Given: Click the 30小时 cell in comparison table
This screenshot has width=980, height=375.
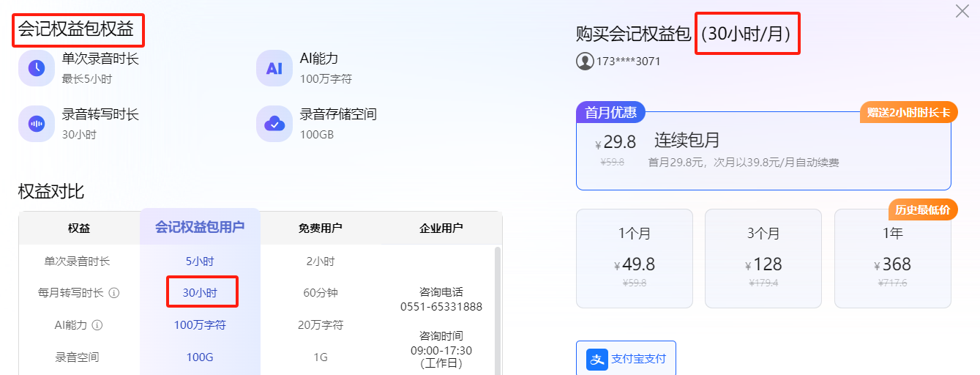Looking at the screenshot, I should 201,293.
